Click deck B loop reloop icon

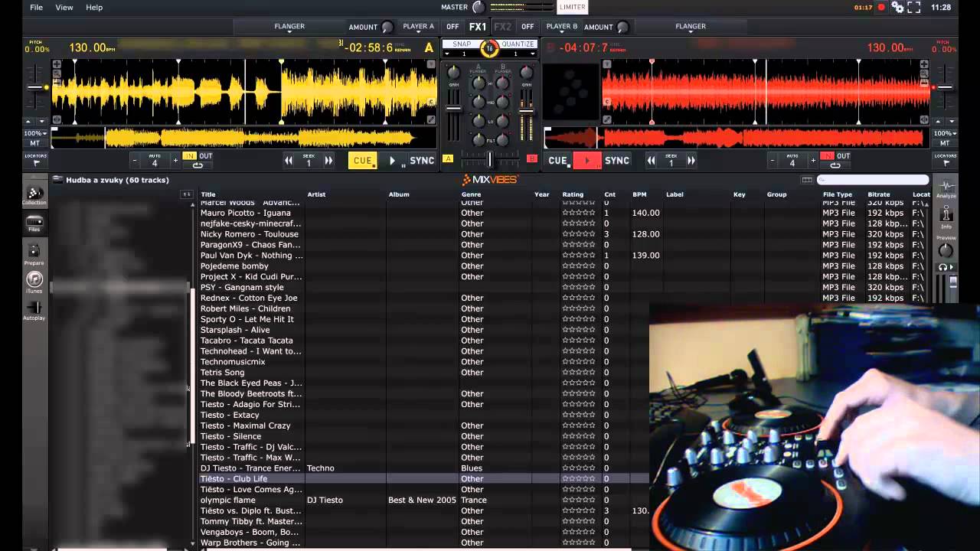(x=835, y=165)
